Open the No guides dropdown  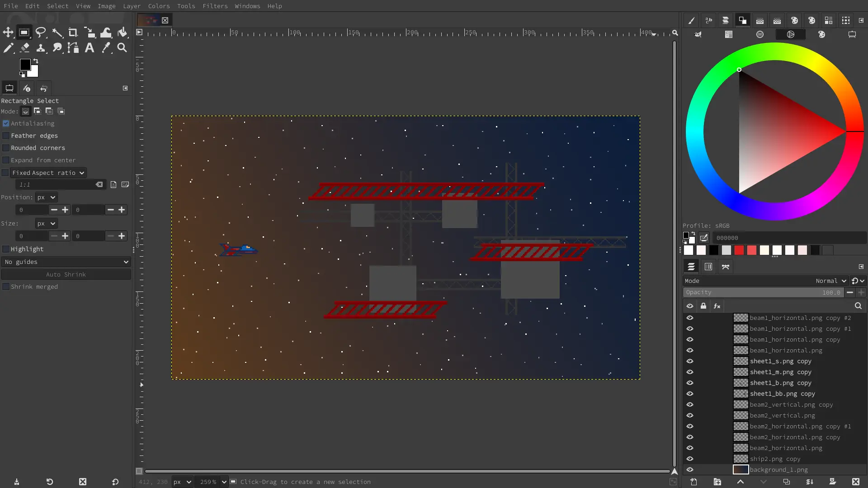tap(66, 262)
